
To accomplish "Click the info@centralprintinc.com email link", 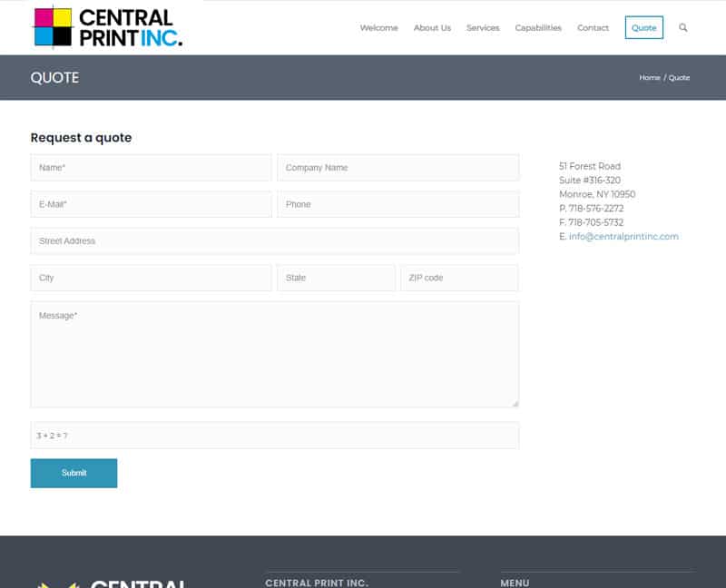I will [x=623, y=237].
